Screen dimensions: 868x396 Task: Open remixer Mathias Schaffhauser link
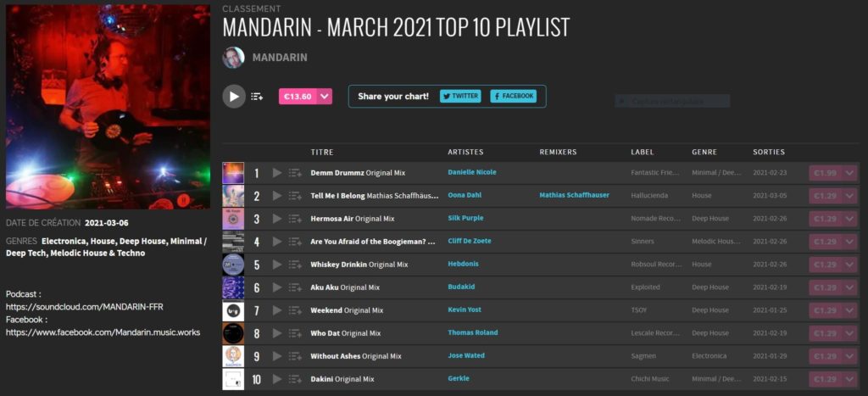click(x=574, y=195)
